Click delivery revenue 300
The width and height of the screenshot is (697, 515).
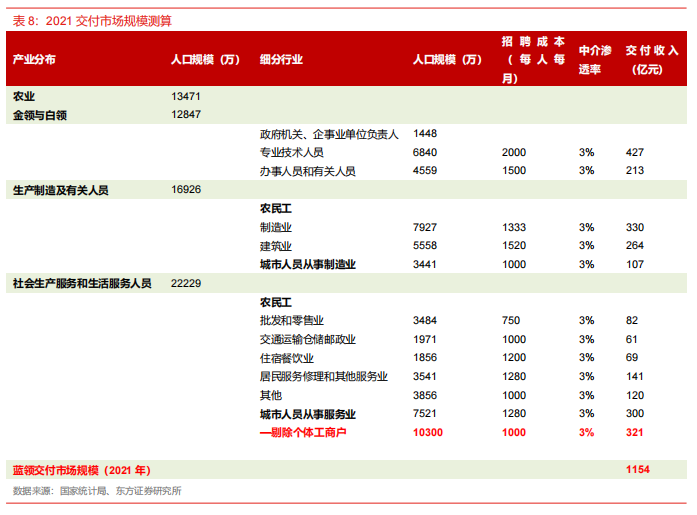pos(635,414)
